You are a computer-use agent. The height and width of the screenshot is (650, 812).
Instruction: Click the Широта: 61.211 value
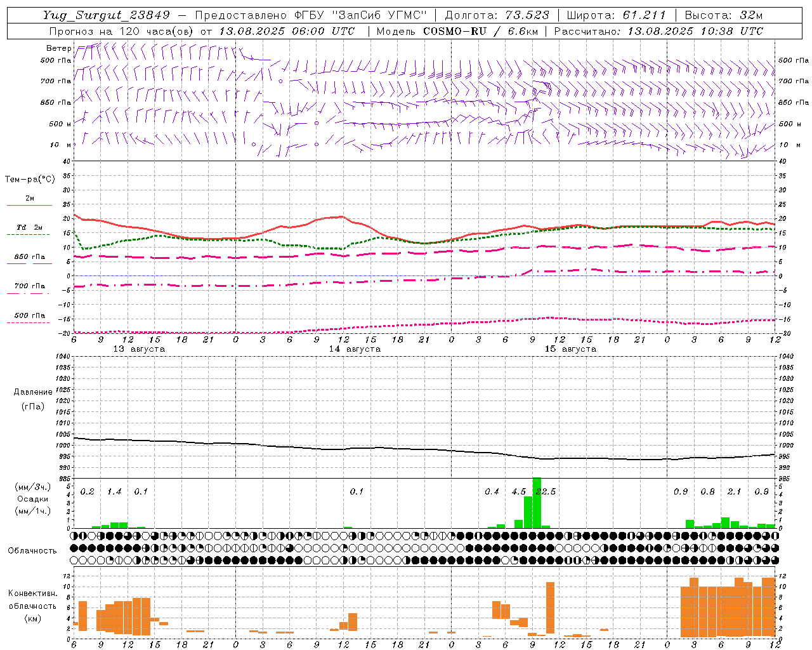[616, 15]
